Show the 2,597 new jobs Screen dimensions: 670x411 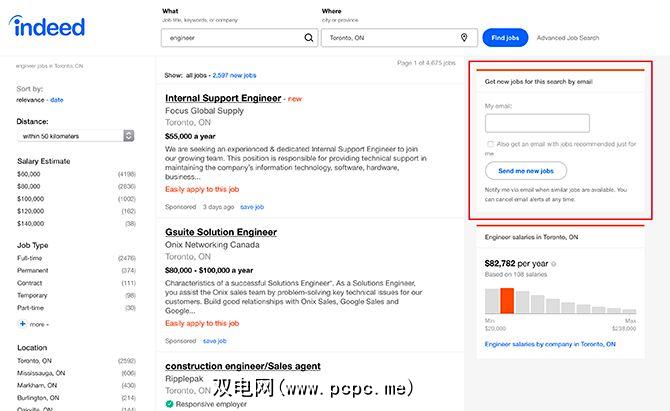[235, 75]
